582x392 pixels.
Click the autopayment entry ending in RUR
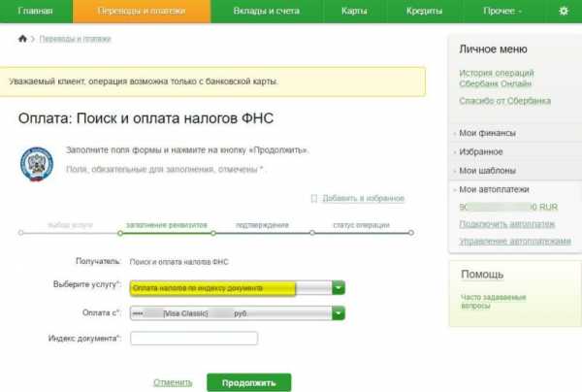click(508, 207)
